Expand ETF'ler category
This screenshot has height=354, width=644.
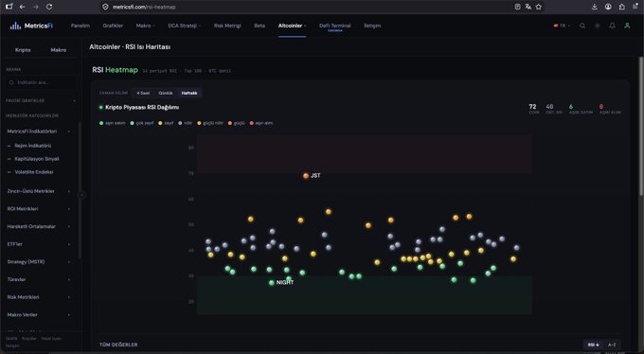(x=38, y=244)
